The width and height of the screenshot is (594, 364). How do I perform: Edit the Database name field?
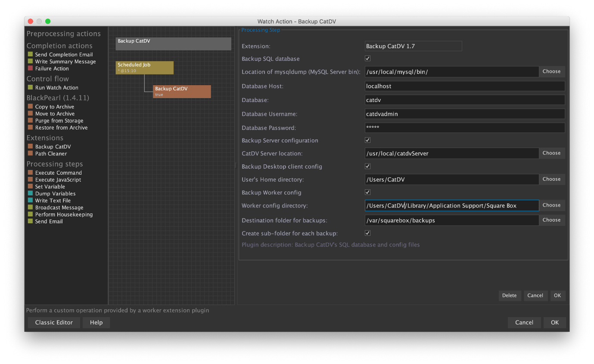click(x=465, y=100)
